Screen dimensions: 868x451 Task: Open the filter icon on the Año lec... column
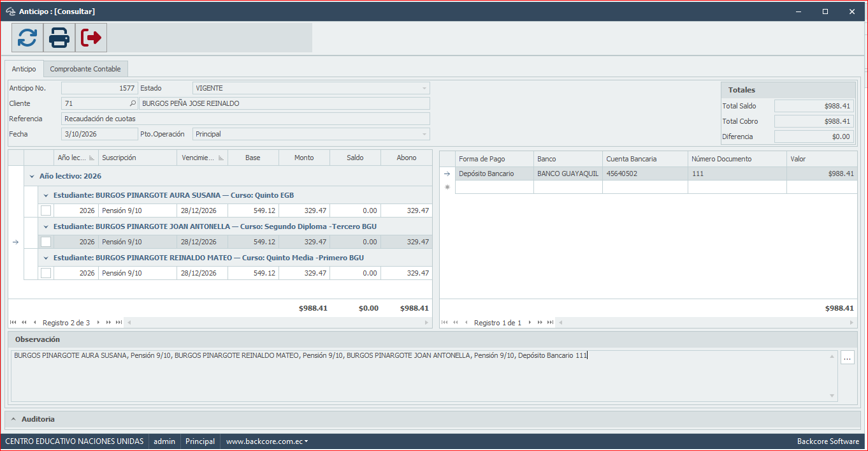tap(91, 158)
